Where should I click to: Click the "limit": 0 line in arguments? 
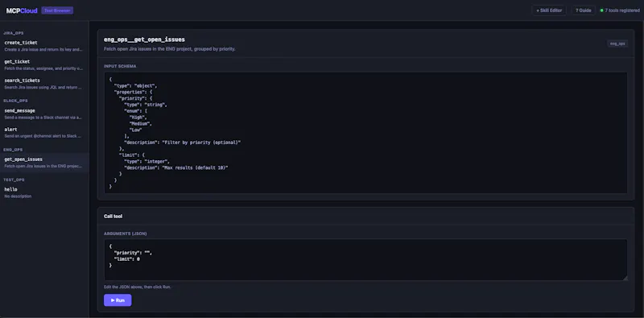(127, 259)
